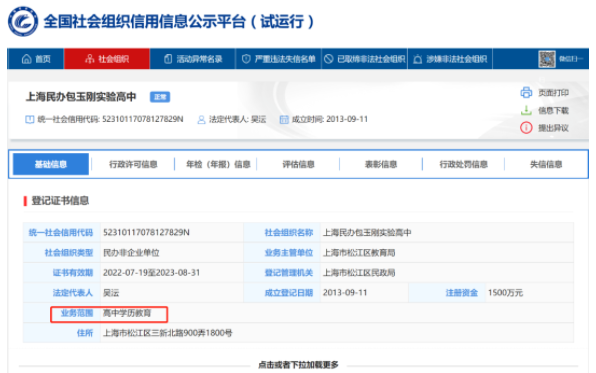The image size is (596, 373).
Task: Click 住所 label
Action: pyautogui.click(x=85, y=333)
